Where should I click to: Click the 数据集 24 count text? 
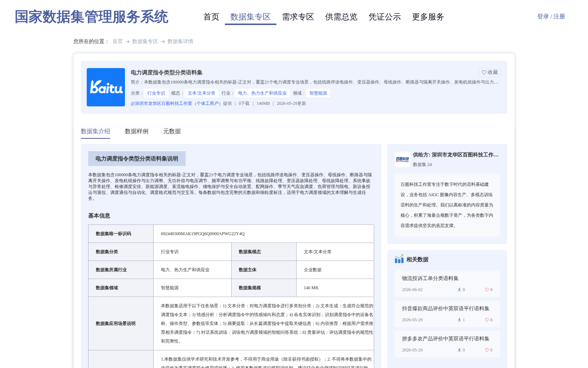click(x=423, y=164)
